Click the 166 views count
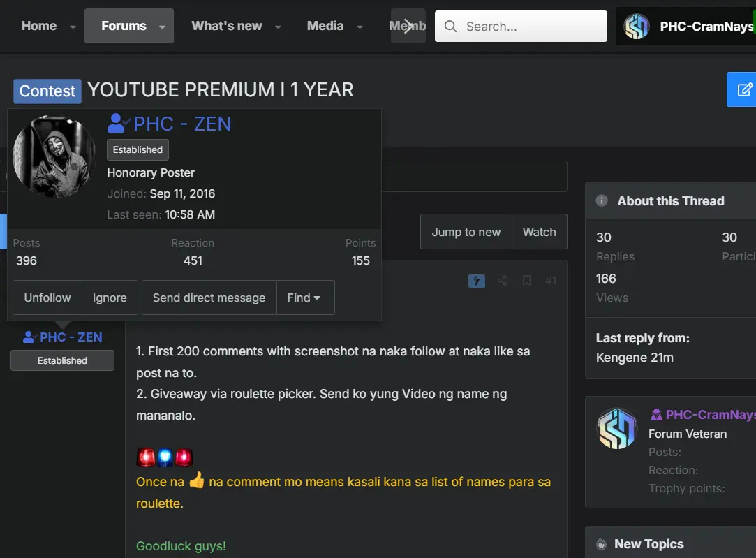This screenshot has height=558, width=756. [x=606, y=279]
